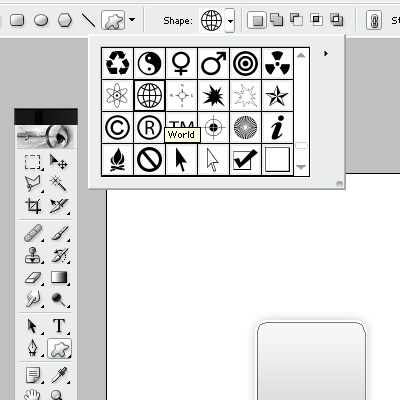Choose the Eraser tool

click(x=33, y=277)
